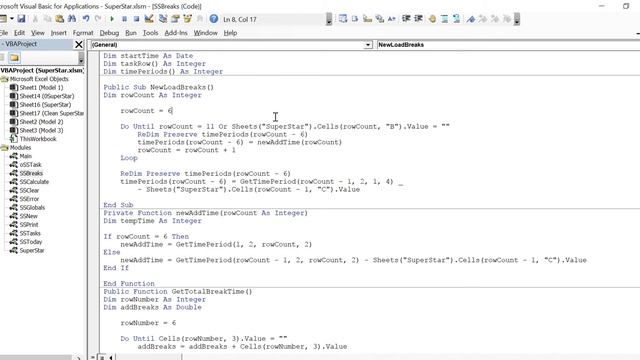
Task: Uncomment Block the selected lines
Action: pos(456,19)
